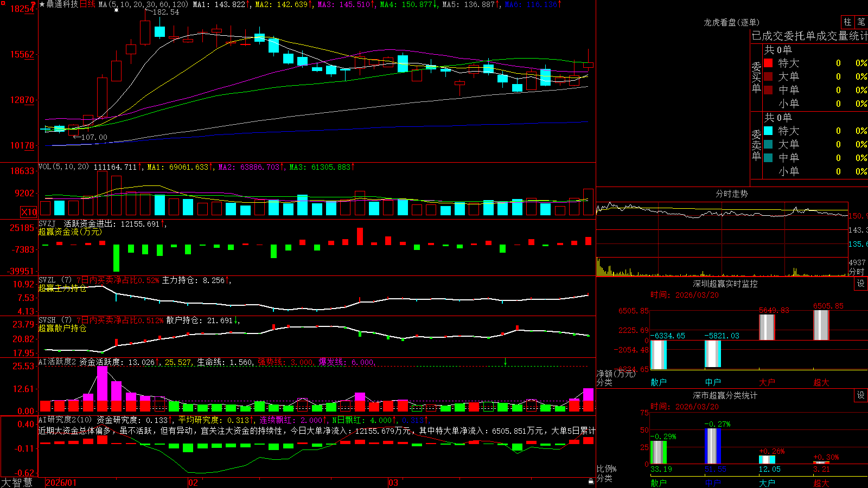868x488 pixels.
Task: Click the SVSH (7) indicator label
Action: pos(55,320)
